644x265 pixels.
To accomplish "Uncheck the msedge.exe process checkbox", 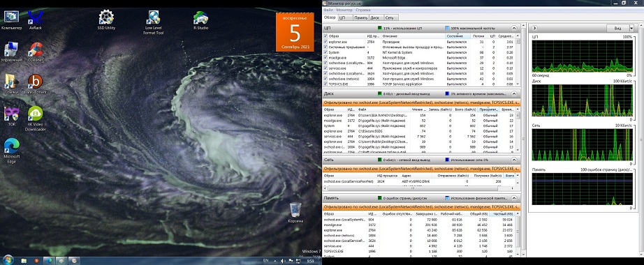I will click(326, 58).
